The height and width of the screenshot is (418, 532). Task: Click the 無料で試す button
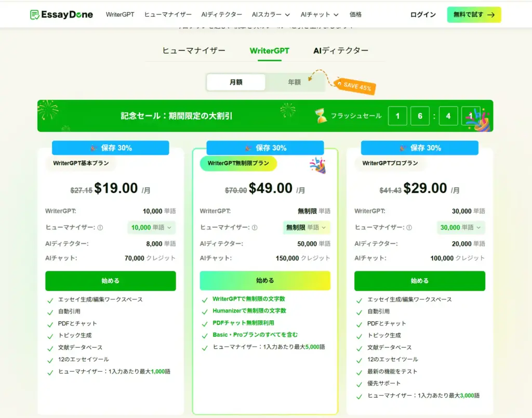474,15
